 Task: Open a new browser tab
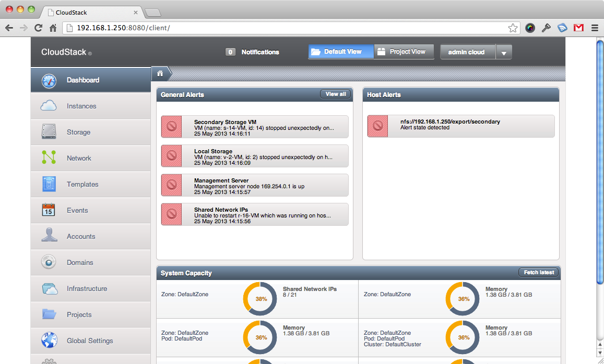click(153, 13)
